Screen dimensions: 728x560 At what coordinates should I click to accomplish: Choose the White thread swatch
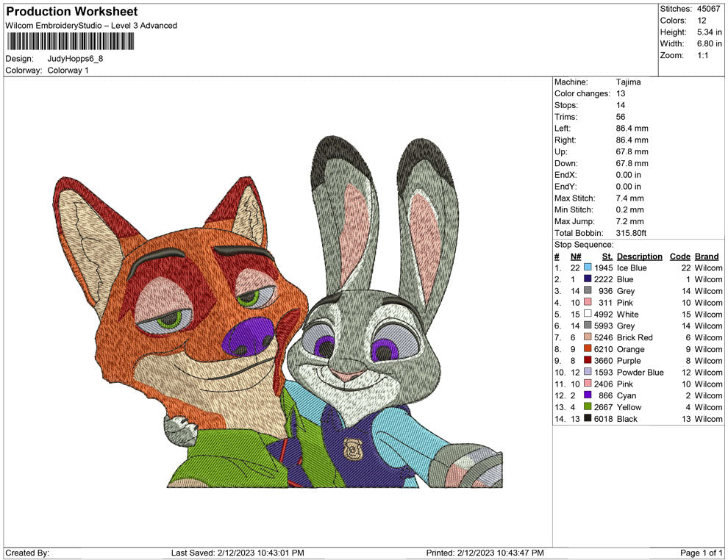click(588, 315)
